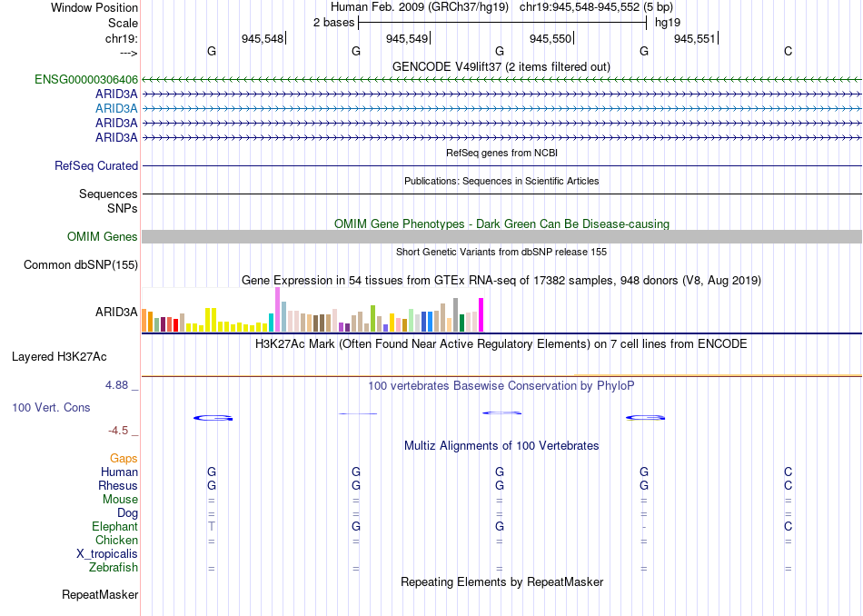863x616 pixels.
Task: Click the 945,551 position marker
Action: (696, 38)
